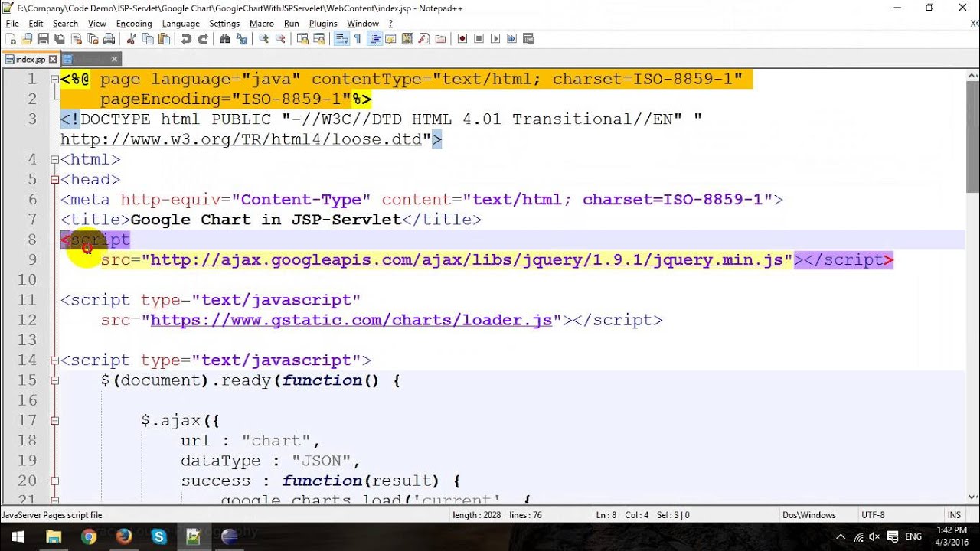Save the current file via toolbar

(x=43, y=39)
